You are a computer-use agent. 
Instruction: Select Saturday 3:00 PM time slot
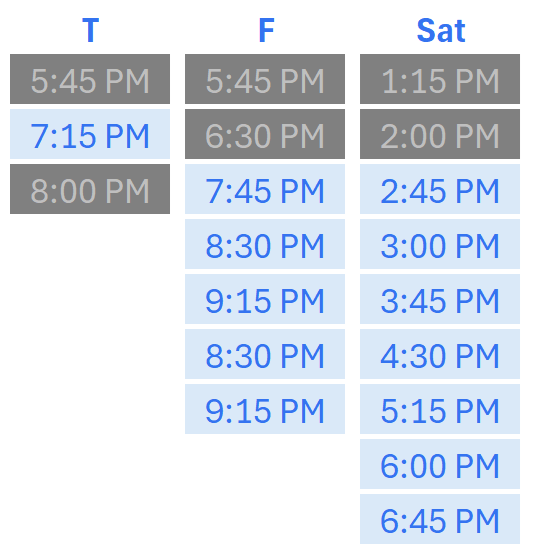440,244
